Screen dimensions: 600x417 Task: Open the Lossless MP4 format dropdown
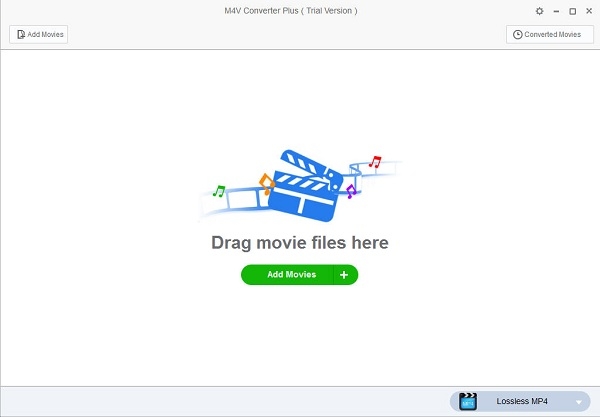click(x=520, y=401)
